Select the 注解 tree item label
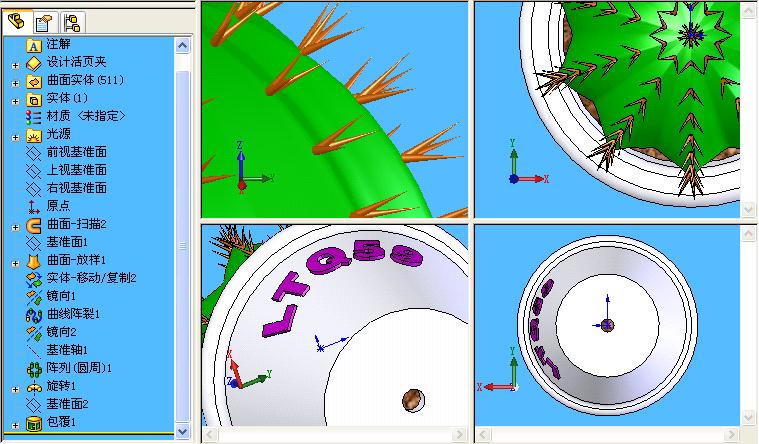The height and width of the screenshot is (444, 759). [59, 44]
